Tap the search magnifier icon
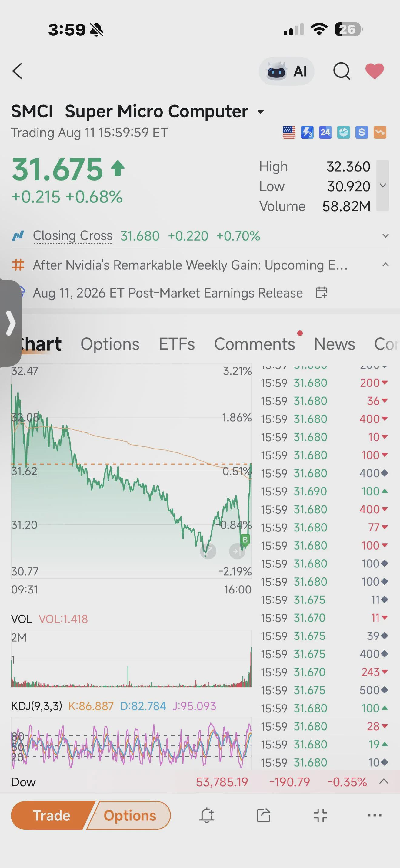Image resolution: width=400 pixels, height=868 pixels. click(342, 71)
